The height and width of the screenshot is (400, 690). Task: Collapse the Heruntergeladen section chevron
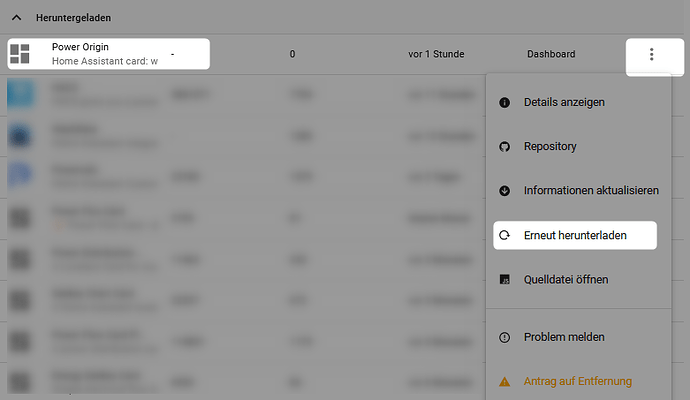[16, 18]
